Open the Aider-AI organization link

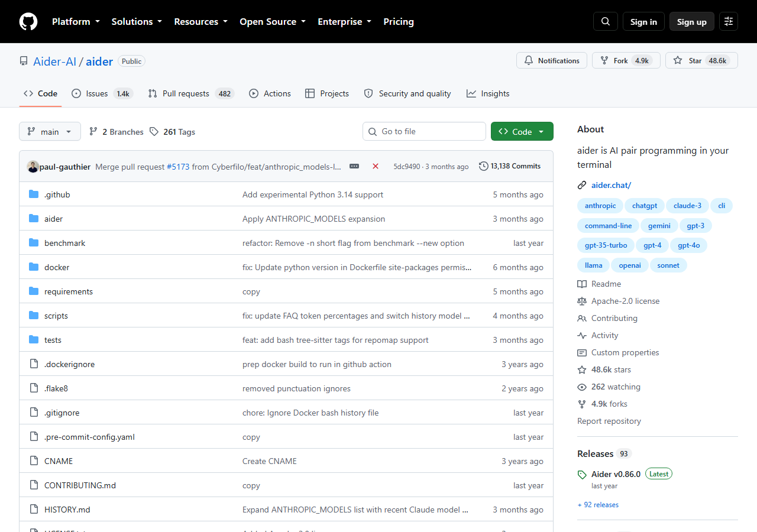click(x=55, y=61)
